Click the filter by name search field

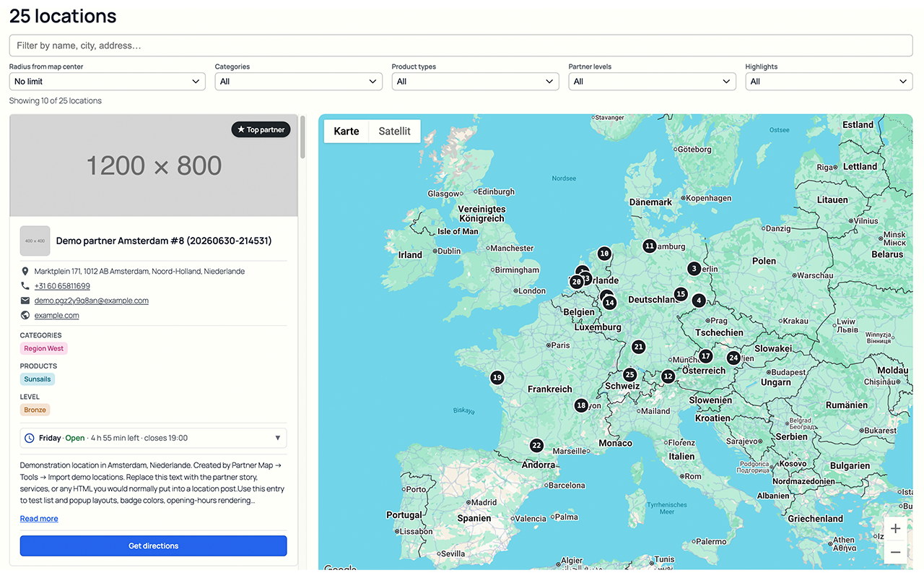461,46
